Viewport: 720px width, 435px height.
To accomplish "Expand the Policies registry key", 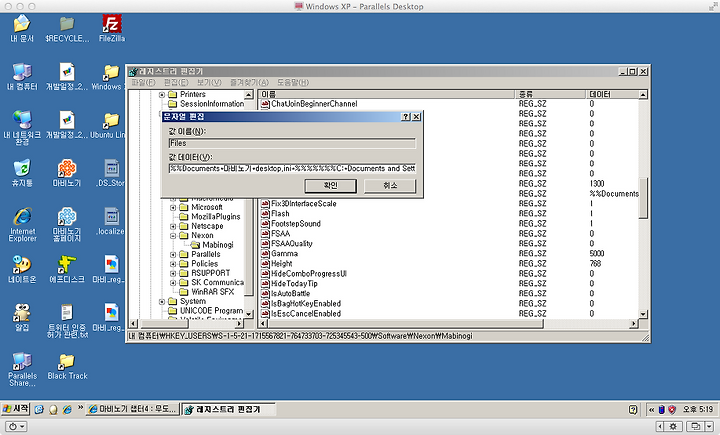I will click(173, 264).
